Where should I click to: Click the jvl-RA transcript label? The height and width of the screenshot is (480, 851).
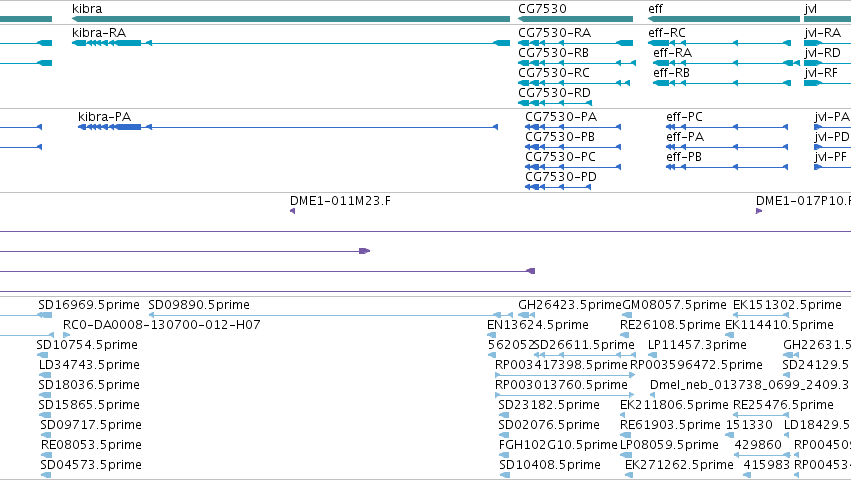823,33
